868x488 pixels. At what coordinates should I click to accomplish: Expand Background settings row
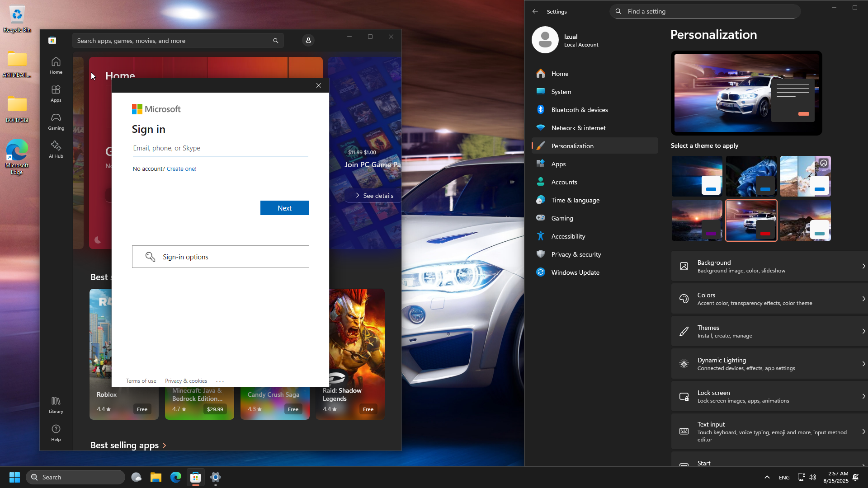pyautogui.click(x=769, y=266)
